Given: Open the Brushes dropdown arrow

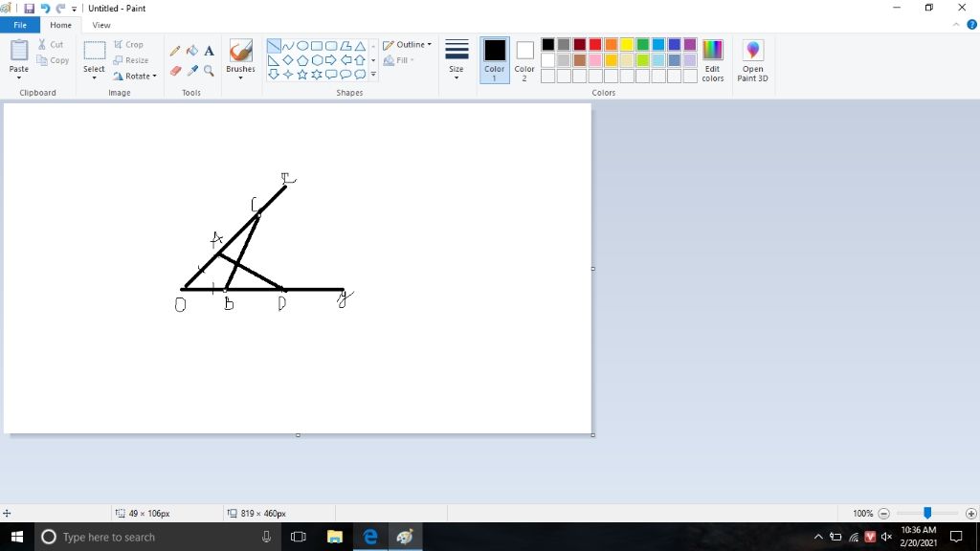Looking at the screenshot, I should click(x=240, y=78).
